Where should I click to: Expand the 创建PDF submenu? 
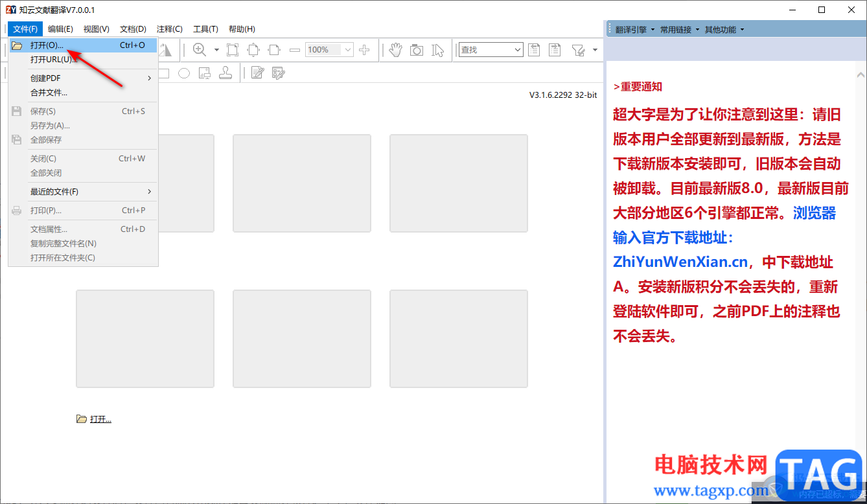click(83, 78)
